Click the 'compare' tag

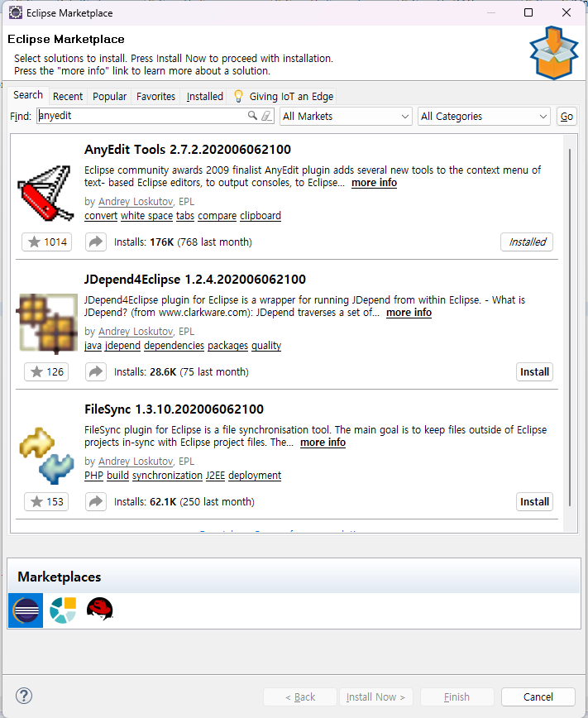tap(217, 216)
